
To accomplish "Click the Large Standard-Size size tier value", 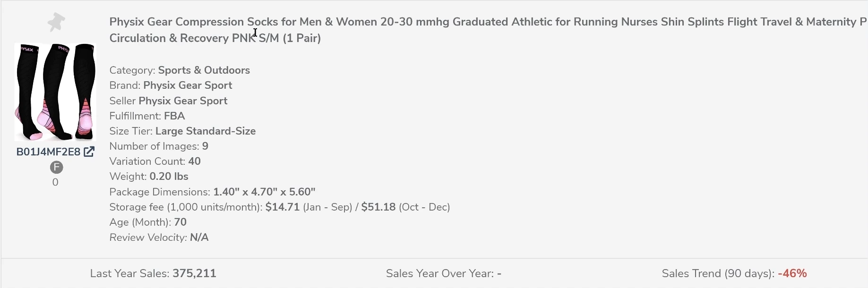I will [x=206, y=131].
